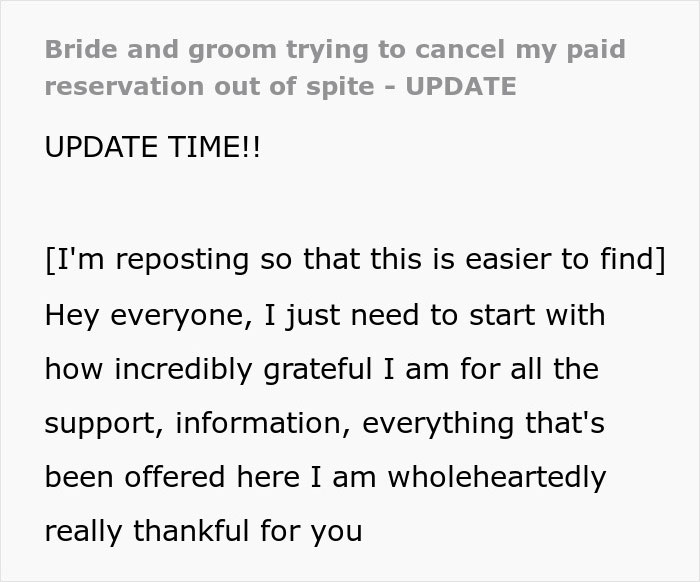The height and width of the screenshot is (582, 700).
Task: Click the word 'reservation' in the title
Action: pyautogui.click(x=124, y=86)
